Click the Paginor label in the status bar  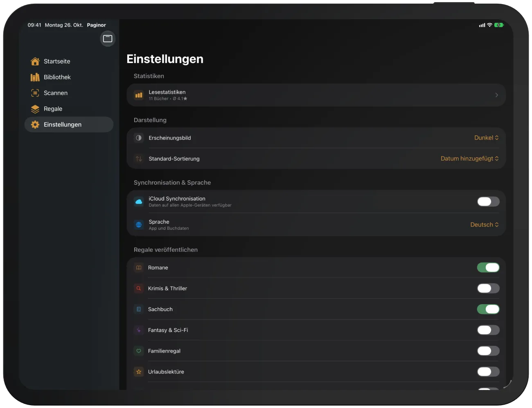[96, 25]
